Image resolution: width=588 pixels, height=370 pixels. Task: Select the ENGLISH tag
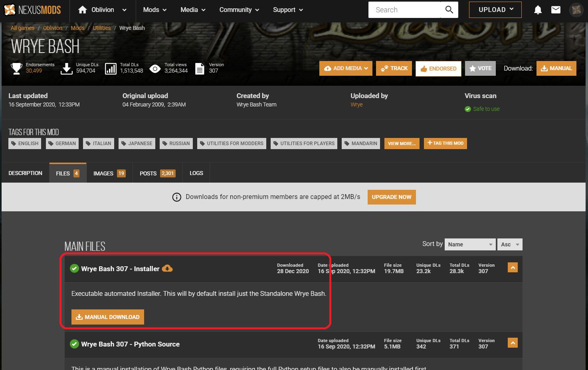pyautogui.click(x=25, y=144)
